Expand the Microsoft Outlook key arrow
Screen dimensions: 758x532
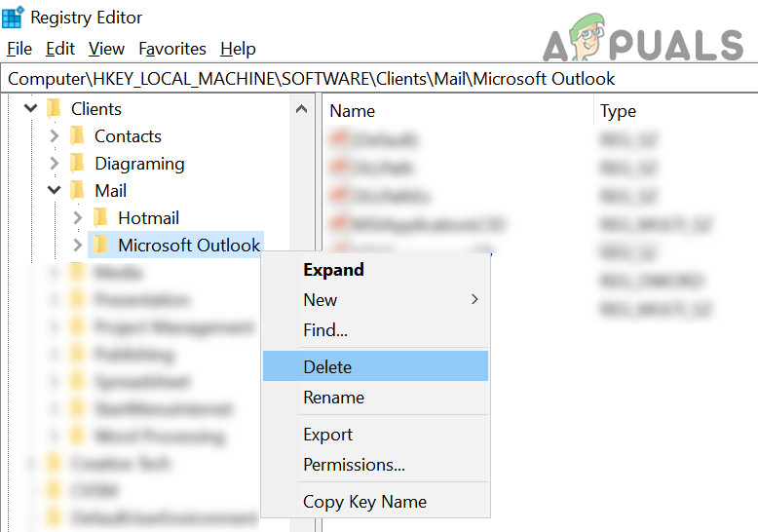pos(78,246)
